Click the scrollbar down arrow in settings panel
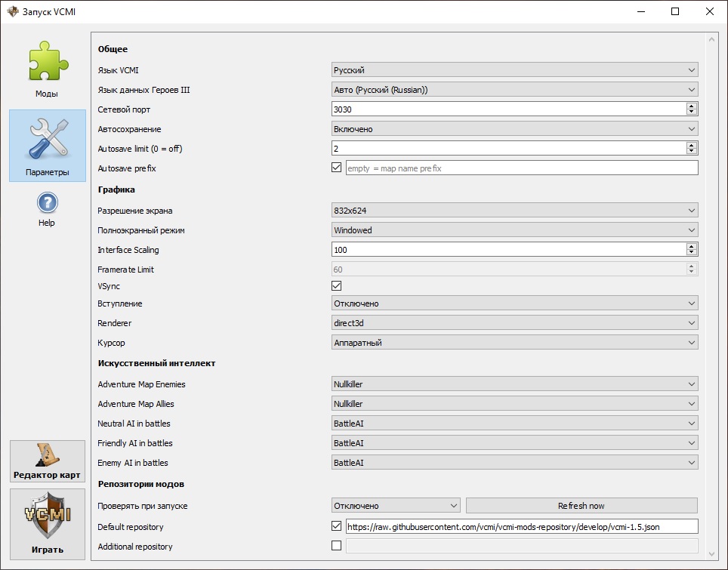The image size is (728, 570). point(711,553)
